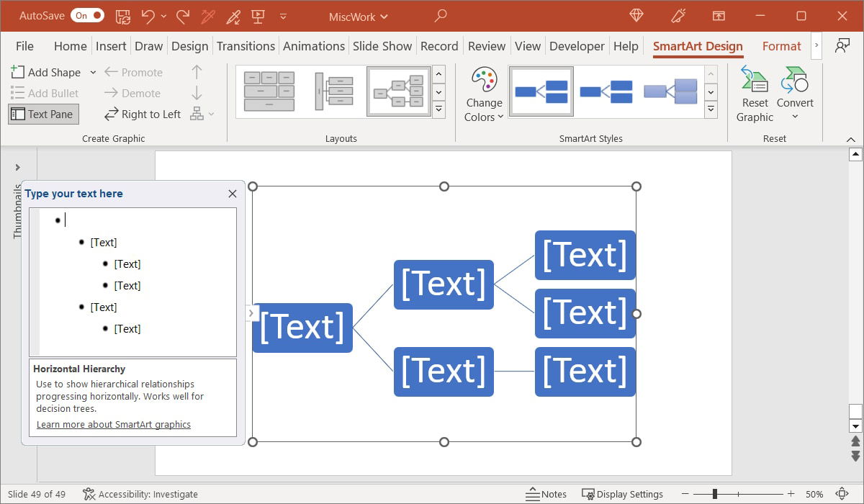Open Display Settings from the status bar
Viewport: 864px width, 504px height.
tap(623, 494)
